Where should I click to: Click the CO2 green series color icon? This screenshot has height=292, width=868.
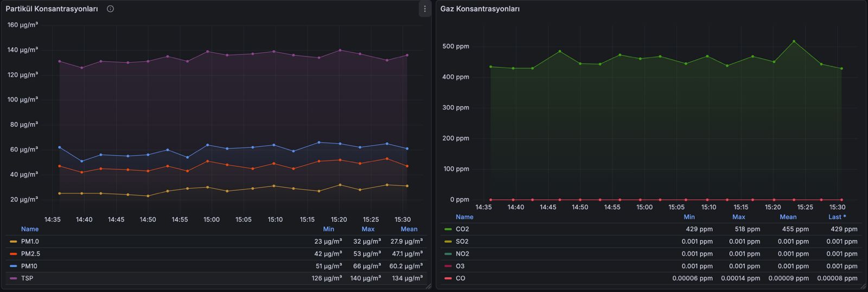448,229
